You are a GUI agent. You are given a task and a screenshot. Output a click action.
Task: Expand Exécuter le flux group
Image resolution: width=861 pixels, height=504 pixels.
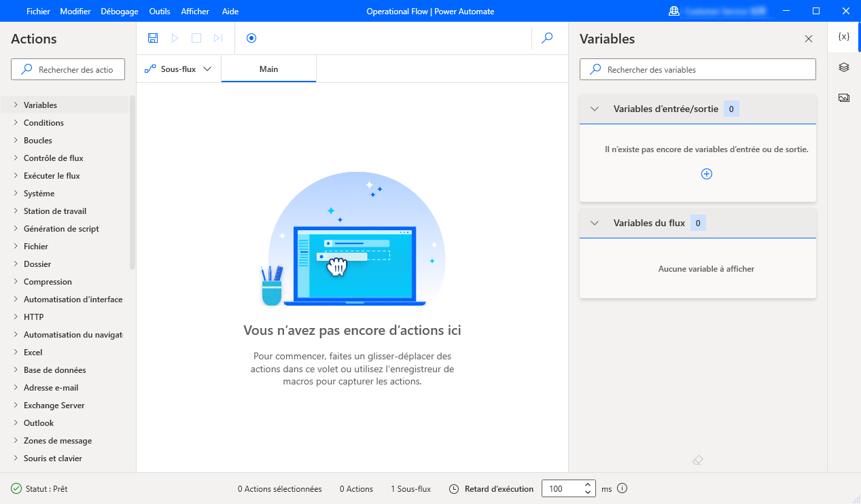click(16, 176)
